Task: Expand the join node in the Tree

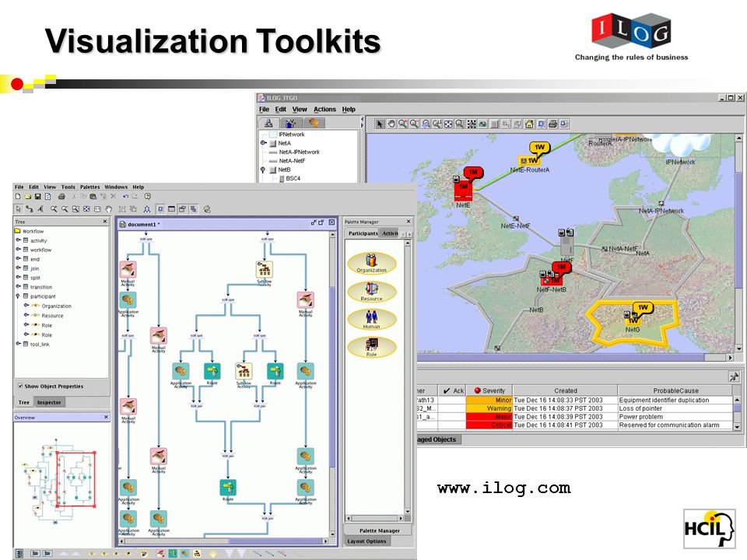Action: (19, 268)
